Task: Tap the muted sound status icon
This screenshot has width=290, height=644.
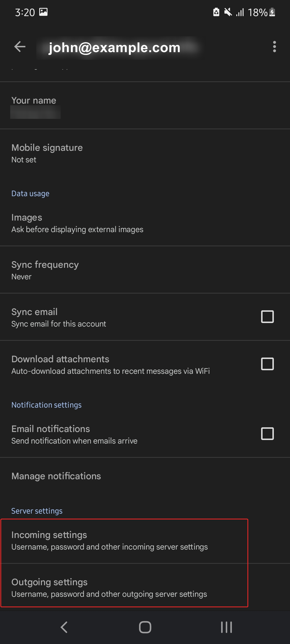Action: pyautogui.click(x=228, y=12)
